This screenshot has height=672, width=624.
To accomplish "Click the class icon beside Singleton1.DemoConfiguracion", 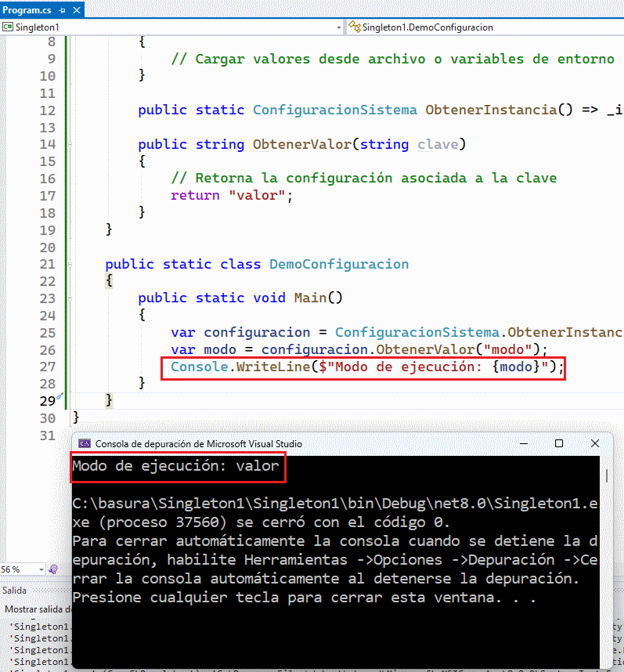I will pos(355,27).
